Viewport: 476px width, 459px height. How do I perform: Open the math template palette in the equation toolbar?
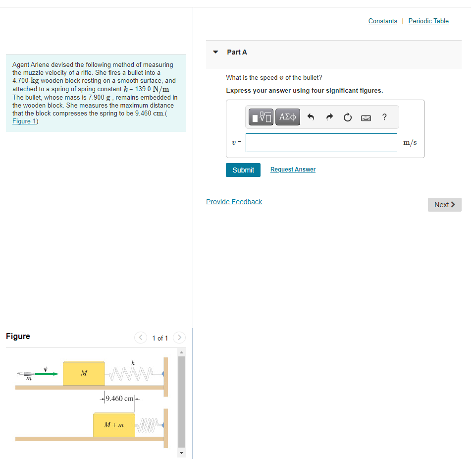(261, 116)
